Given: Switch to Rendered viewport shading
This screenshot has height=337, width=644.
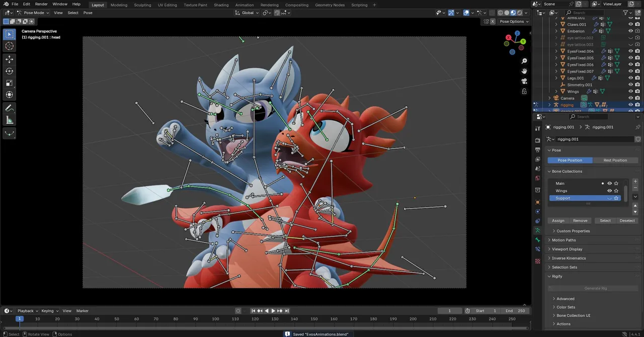Looking at the screenshot, I should click(520, 13).
